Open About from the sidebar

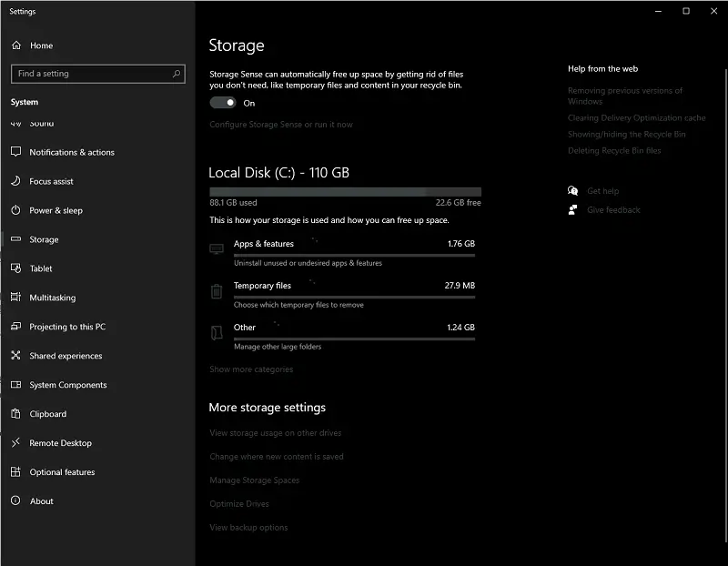pos(17,501)
